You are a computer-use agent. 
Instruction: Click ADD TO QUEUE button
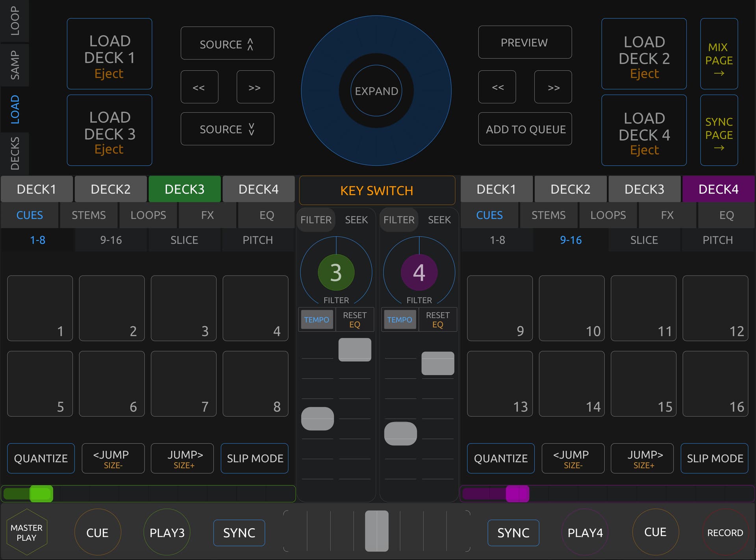click(525, 129)
